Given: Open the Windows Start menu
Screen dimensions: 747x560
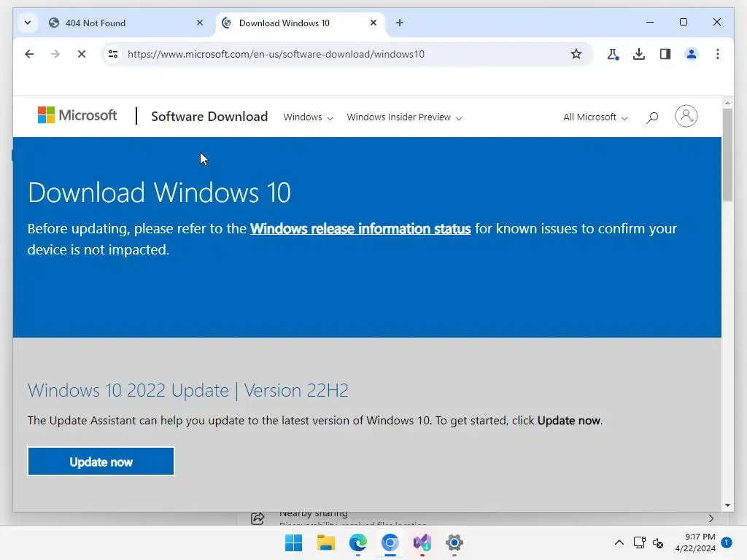Looking at the screenshot, I should click(x=293, y=542).
